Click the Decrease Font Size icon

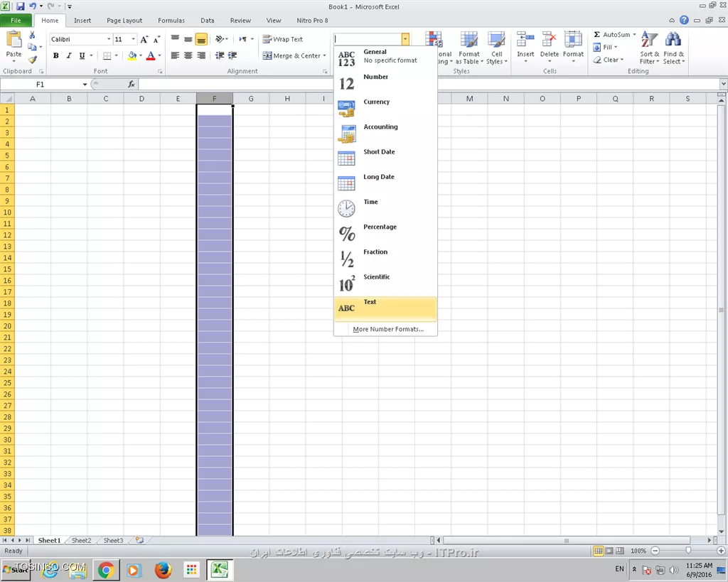coord(156,40)
